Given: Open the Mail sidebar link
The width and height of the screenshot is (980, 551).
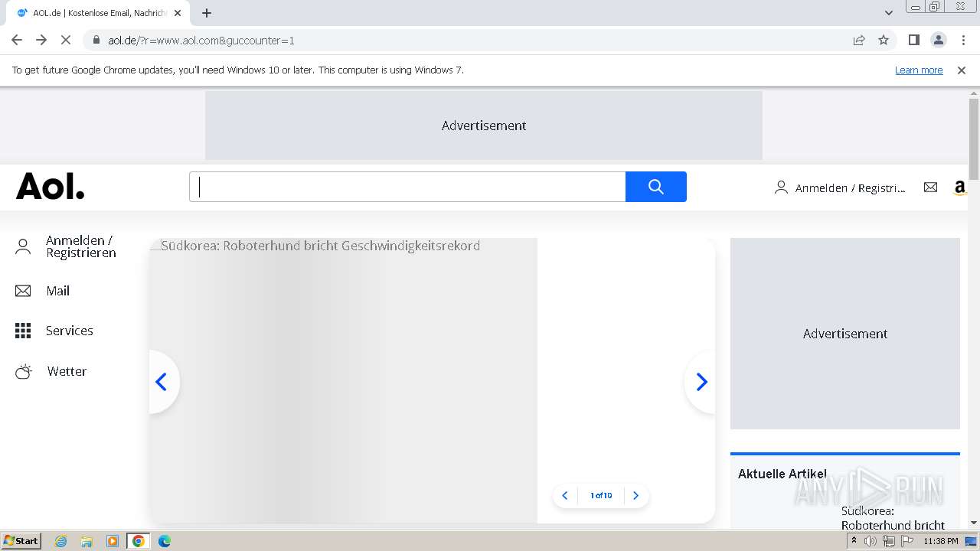Looking at the screenshot, I should (57, 291).
